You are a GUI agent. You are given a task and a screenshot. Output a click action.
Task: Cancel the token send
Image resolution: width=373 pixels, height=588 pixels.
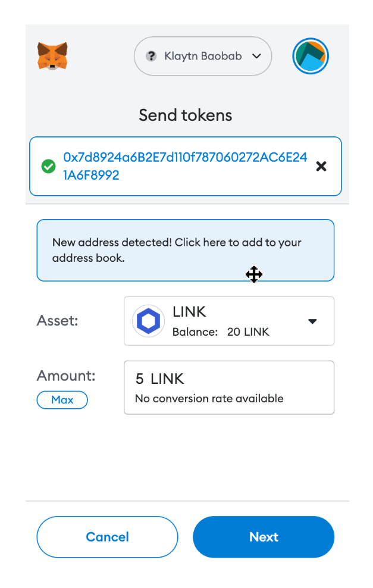pyautogui.click(x=107, y=537)
